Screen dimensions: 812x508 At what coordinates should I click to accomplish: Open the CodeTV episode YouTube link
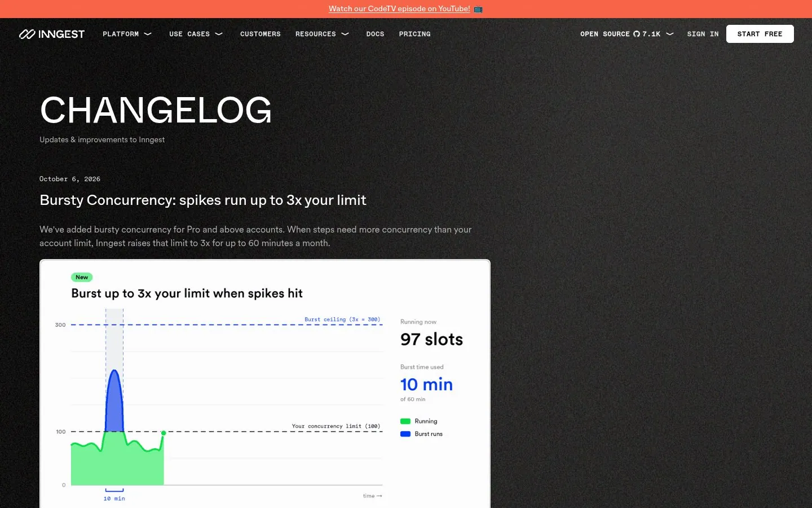point(399,9)
